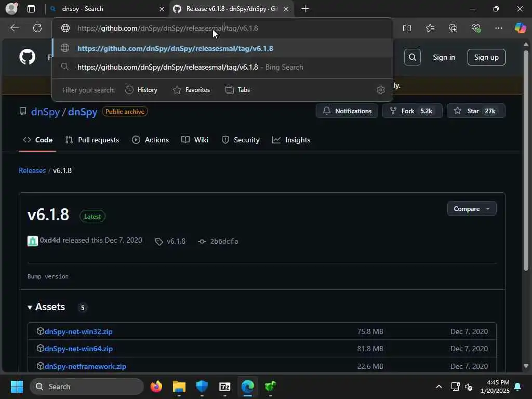Download dnSpy-net-win64.zip
The width and height of the screenshot is (532, 399).
(x=78, y=349)
